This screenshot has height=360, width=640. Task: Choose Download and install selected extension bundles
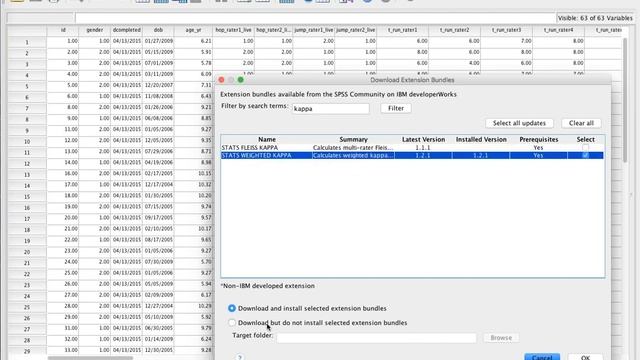coord(232,308)
